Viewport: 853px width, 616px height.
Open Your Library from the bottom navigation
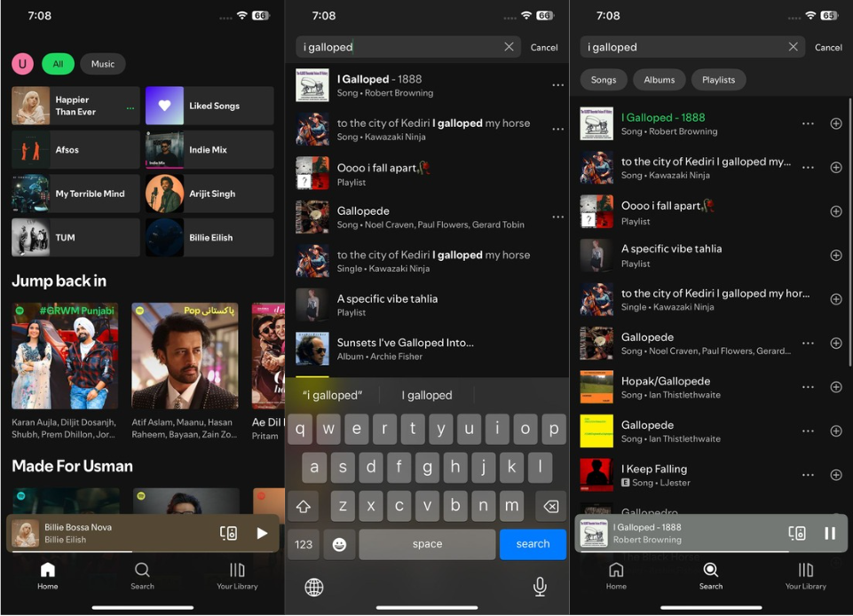coord(237,575)
